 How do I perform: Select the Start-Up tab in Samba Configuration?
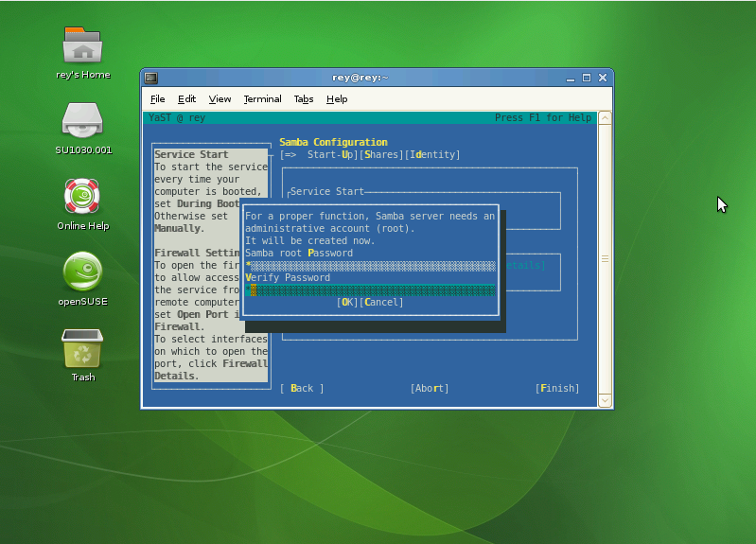[319, 155]
